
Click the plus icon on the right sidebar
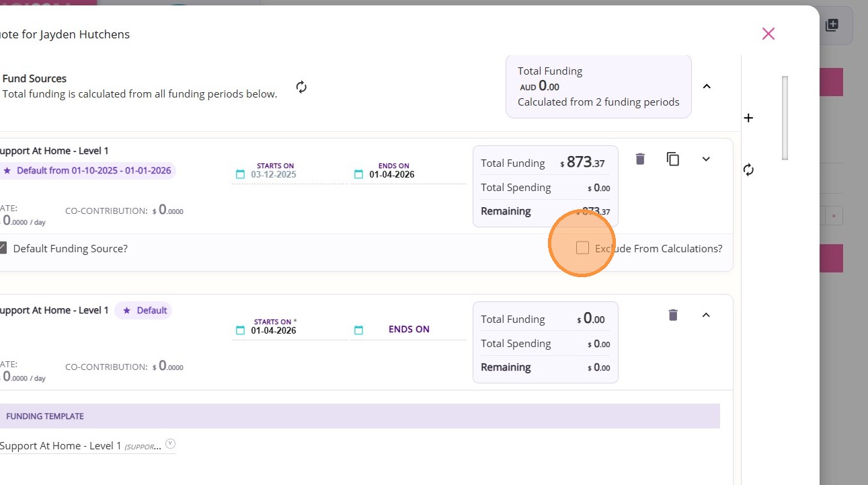point(749,118)
